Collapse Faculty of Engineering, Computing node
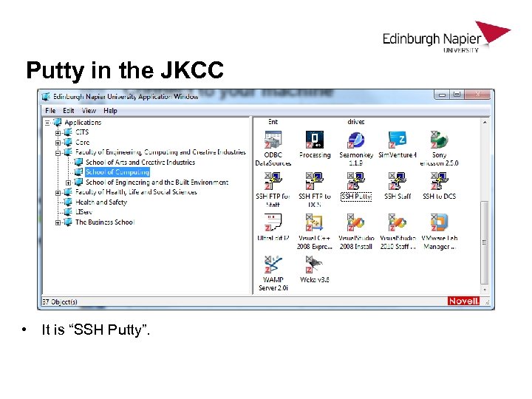 pos(58,153)
